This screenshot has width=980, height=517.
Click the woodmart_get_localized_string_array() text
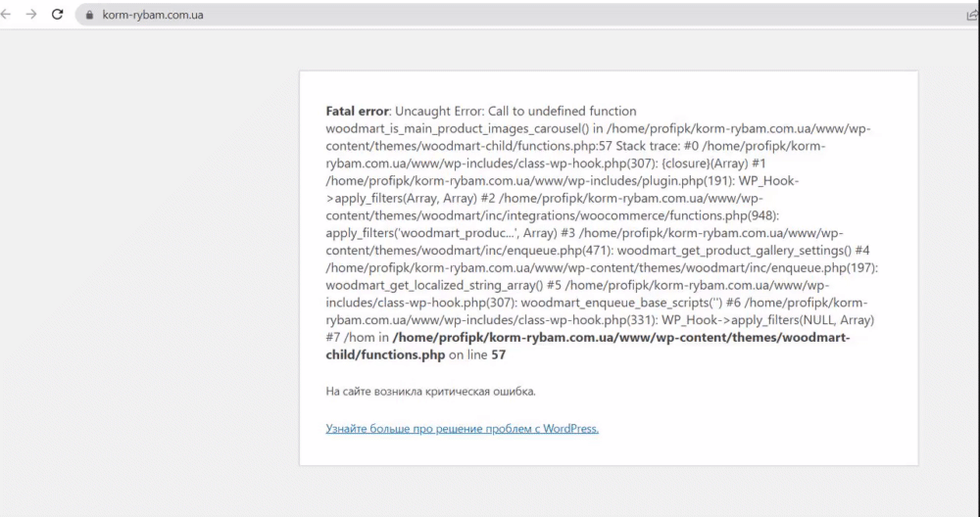coord(434,286)
